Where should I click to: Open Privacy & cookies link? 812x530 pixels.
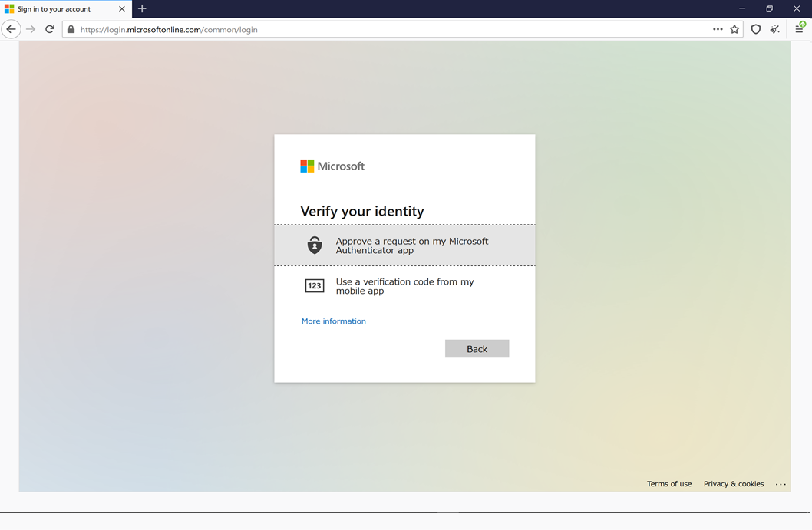click(x=733, y=484)
